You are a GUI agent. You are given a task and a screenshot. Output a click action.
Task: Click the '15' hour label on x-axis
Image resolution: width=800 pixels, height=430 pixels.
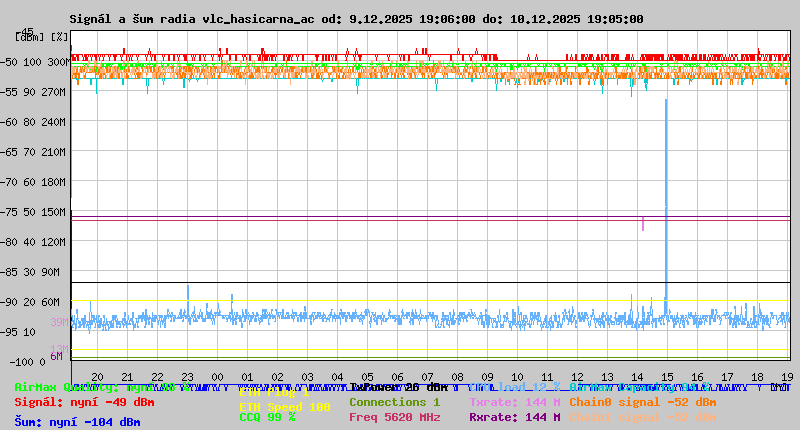(667, 377)
